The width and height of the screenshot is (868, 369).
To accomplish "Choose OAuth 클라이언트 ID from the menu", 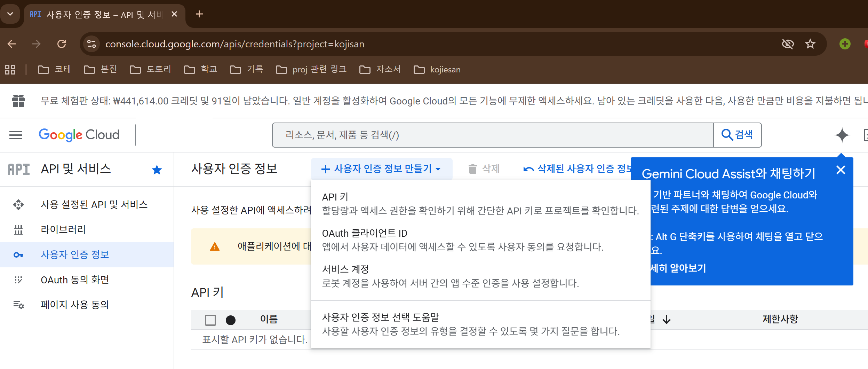I will tap(480, 240).
